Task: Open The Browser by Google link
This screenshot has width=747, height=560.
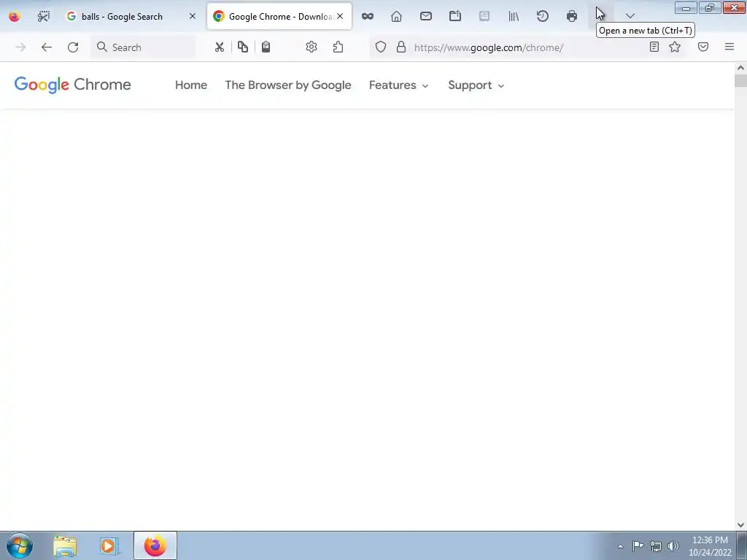Action: (x=288, y=85)
